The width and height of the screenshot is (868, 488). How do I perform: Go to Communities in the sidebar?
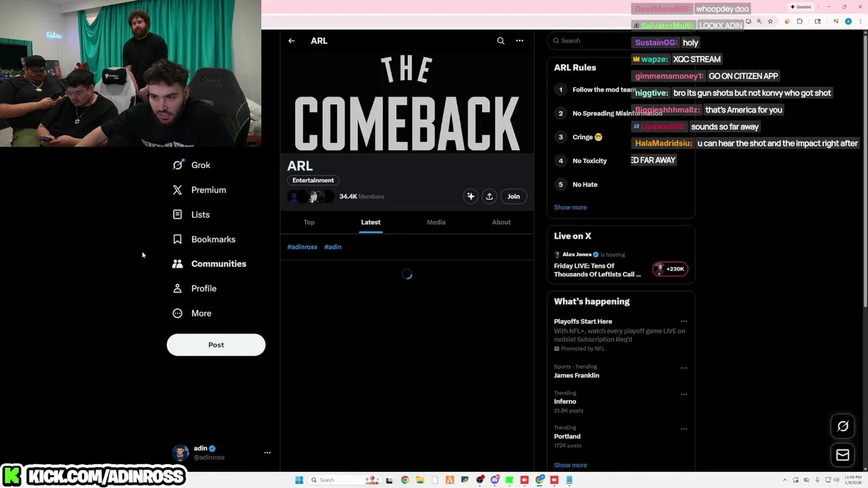pyautogui.click(x=209, y=264)
